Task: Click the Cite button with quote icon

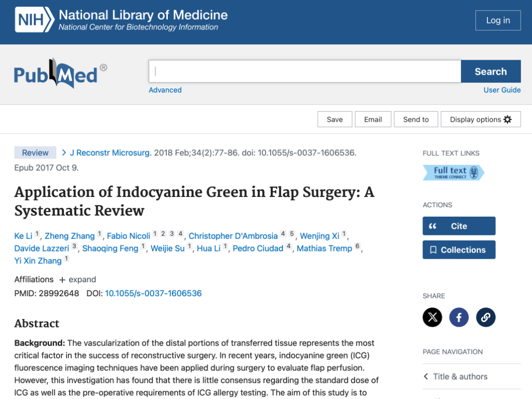Action: pos(459,226)
